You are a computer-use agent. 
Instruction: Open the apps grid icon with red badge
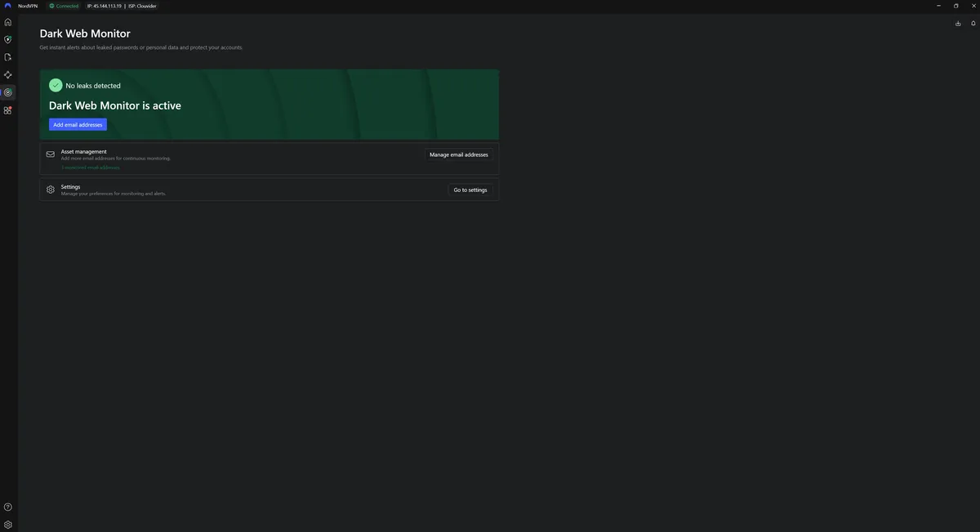[8, 110]
